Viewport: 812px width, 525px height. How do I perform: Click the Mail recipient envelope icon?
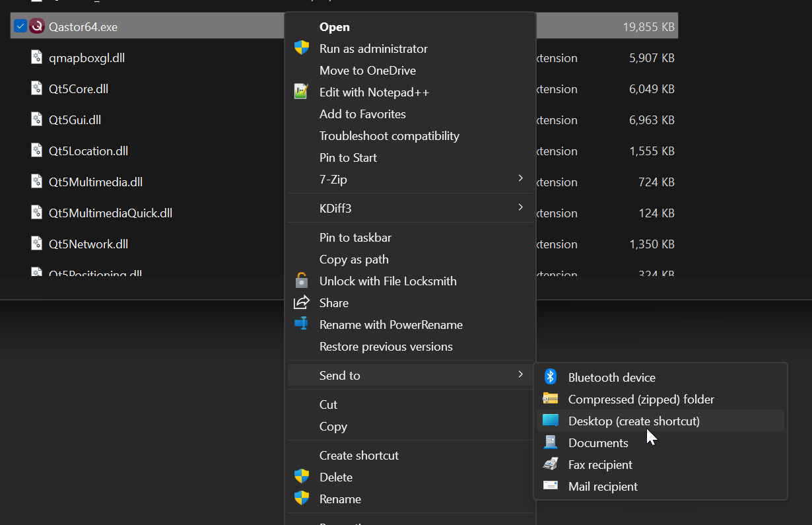point(551,486)
